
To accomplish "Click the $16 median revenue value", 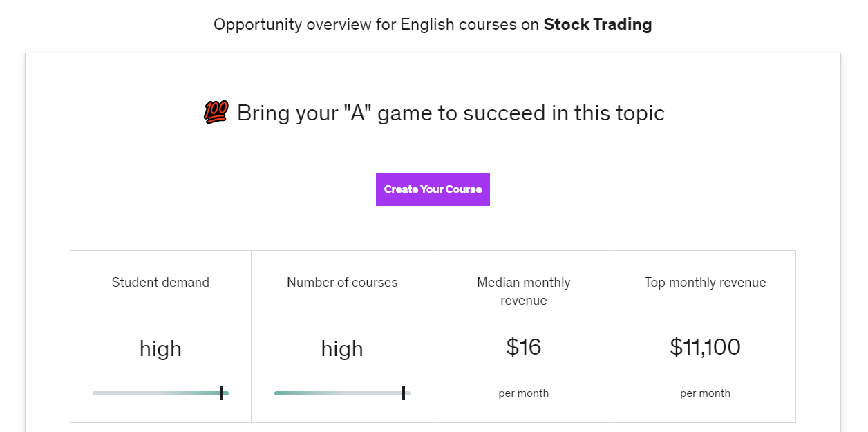I will click(x=524, y=346).
